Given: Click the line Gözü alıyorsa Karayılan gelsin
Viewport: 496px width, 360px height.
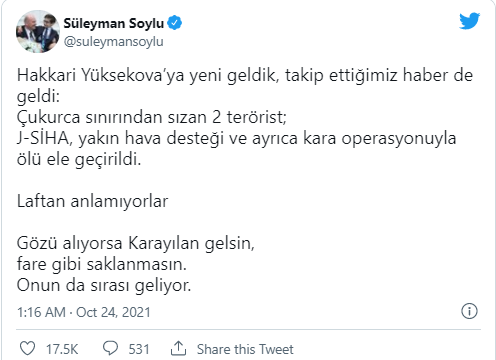Looking at the screenshot, I should [x=136, y=243].
